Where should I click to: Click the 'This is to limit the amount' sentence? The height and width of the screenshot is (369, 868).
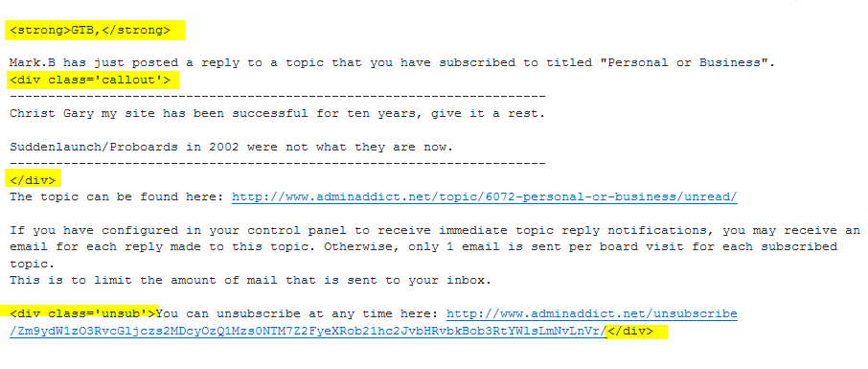(250, 281)
